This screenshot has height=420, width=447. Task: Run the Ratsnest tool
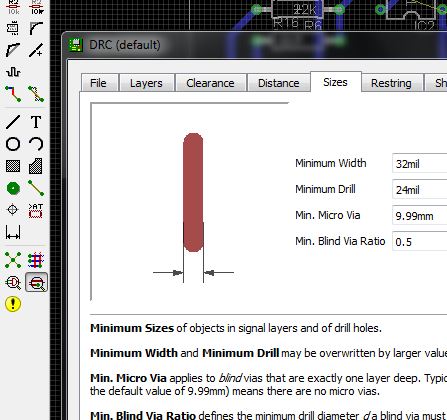click(x=13, y=260)
